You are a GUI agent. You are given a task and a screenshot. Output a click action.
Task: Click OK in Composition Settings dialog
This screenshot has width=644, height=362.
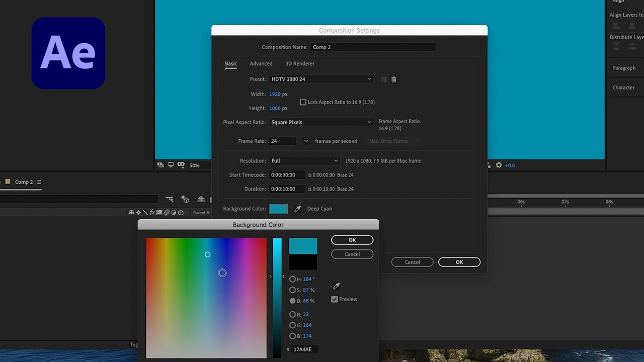pyautogui.click(x=459, y=262)
